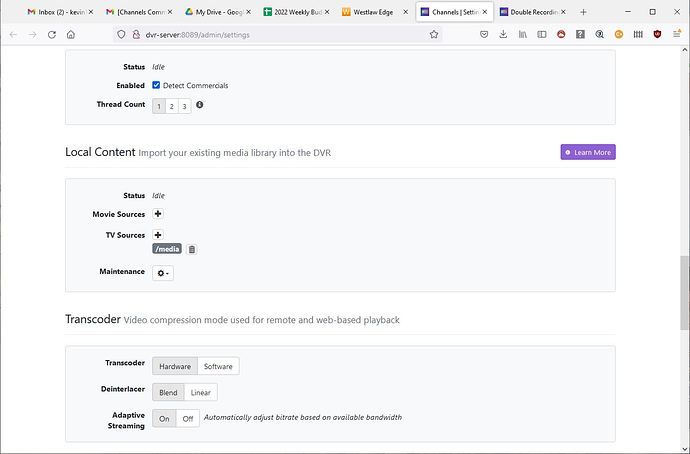This screenshot has width=690, height=454.
Task: Set Thread Count to 3
Action: 184,105
